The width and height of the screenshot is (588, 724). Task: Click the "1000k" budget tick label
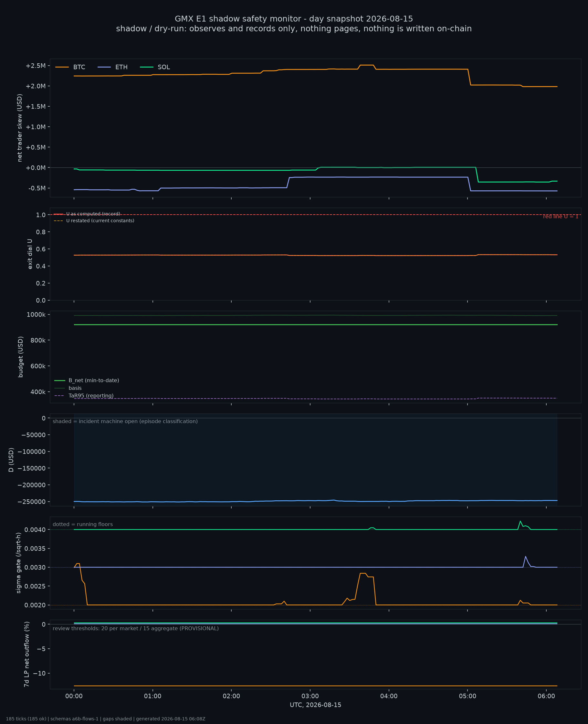36,315
